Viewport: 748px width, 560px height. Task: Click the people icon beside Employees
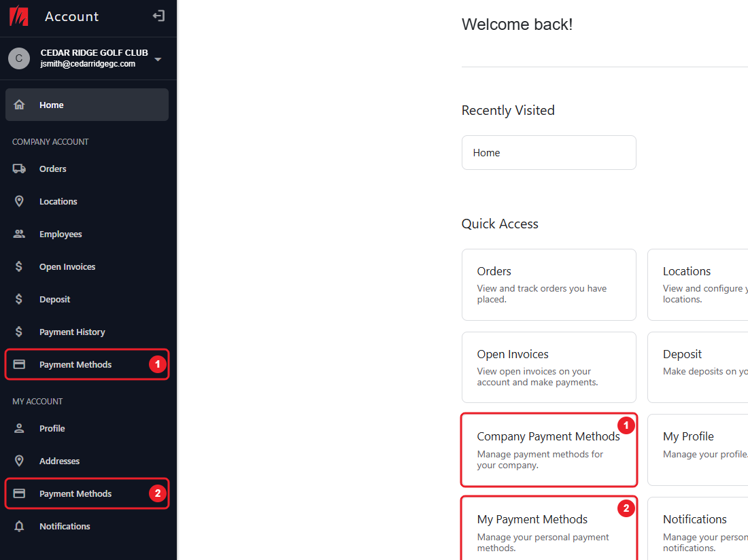tap(19, 234)
